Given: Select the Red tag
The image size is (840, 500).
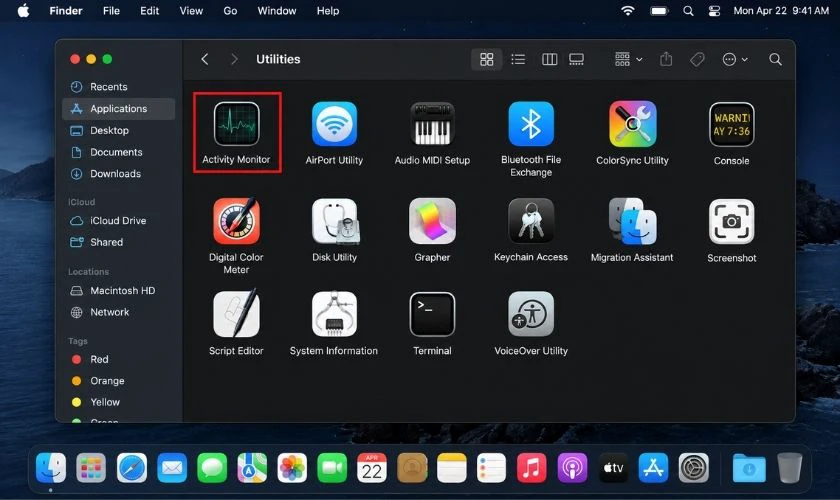Looking at the screenshot, I should coord(119,359).
